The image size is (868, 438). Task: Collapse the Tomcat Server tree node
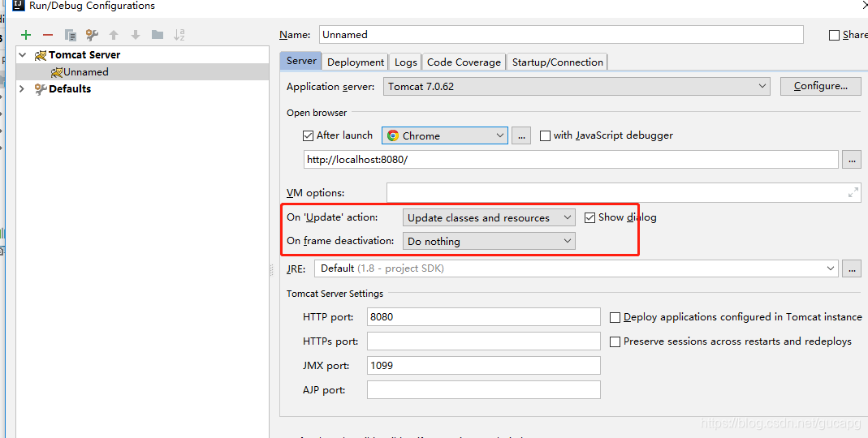click(x=23, y=55)
